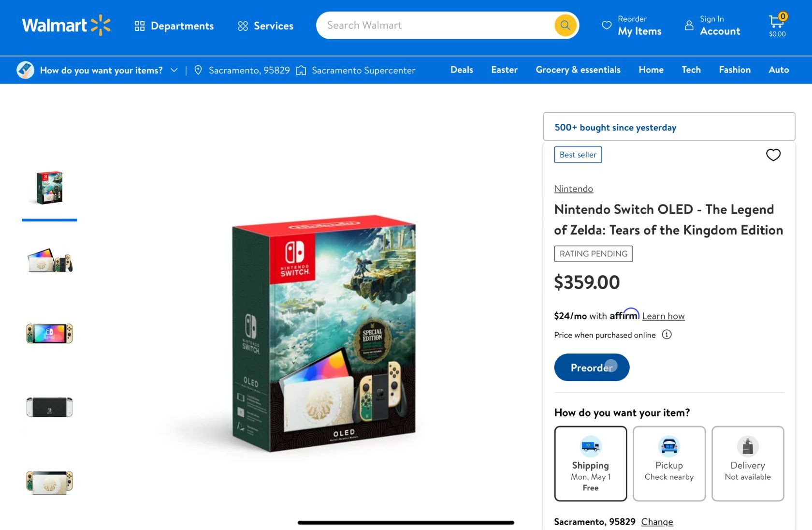This screenshot has height=530, width=812.
Task: Open the Services menu
Action: click(x=265, y=26)
